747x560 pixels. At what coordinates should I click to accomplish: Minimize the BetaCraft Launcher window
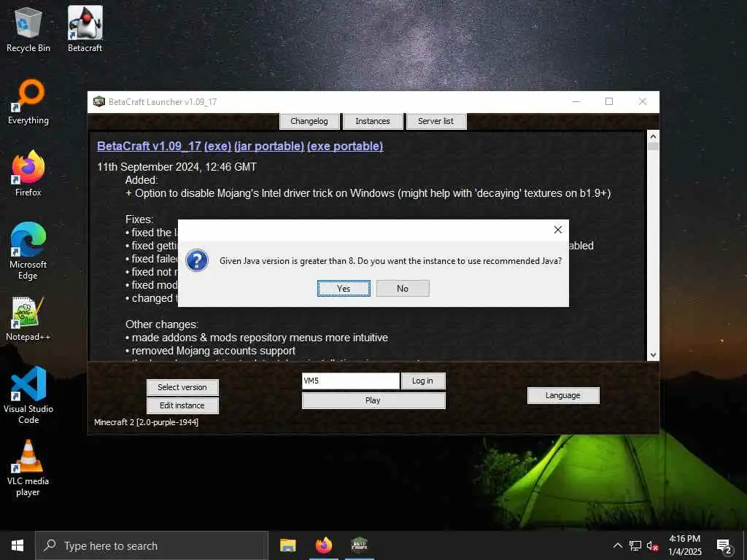coord(576,101)
